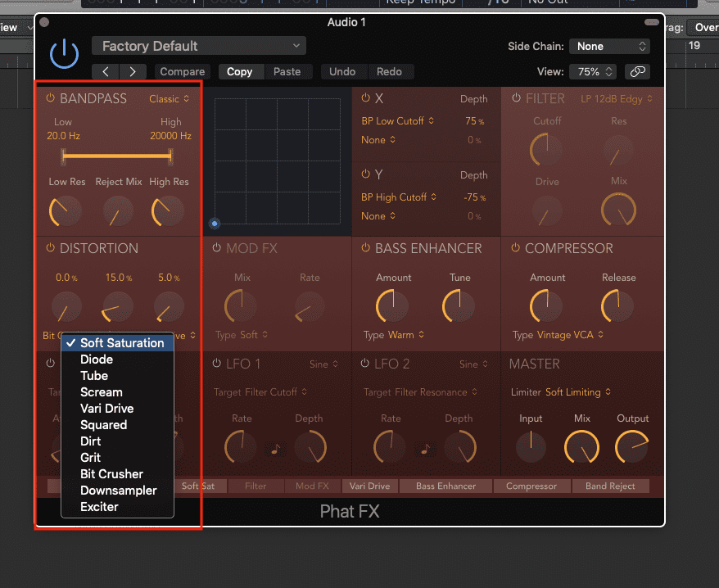719x588 pixels.
Task: Go to the next preset arrow
Action: (133, 72)
